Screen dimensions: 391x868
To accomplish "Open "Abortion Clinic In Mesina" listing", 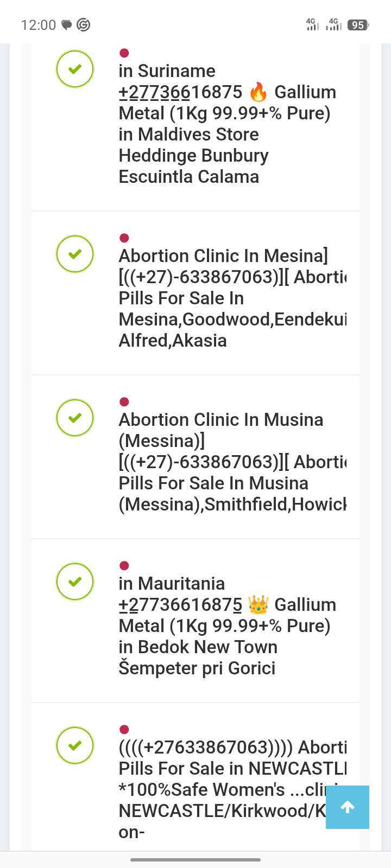I will click(223, 256).
